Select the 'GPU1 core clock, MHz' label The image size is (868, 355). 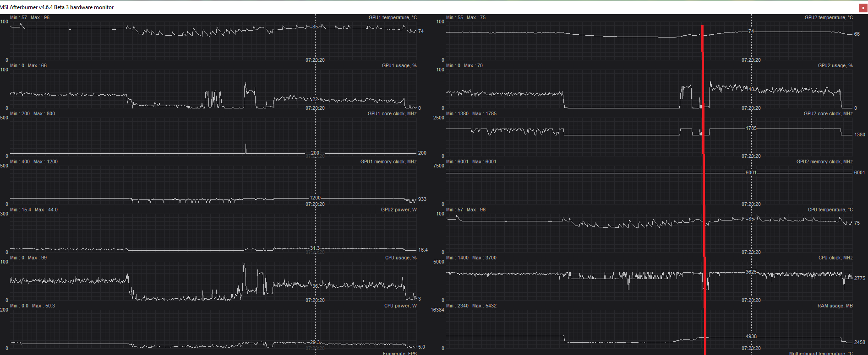click(392, 113)
